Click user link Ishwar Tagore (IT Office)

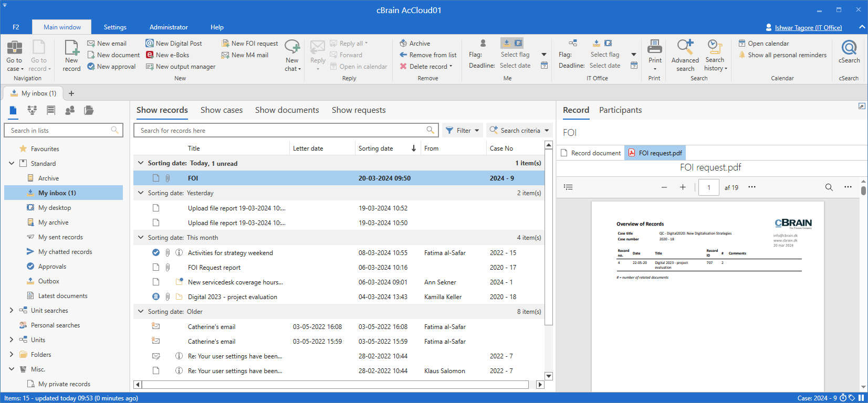(x=808, y=28)
